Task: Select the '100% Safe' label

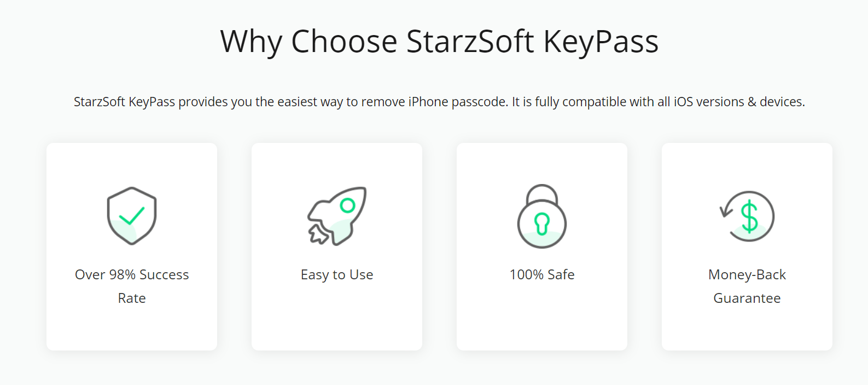Action: pyautogui.click(x=542, y=274)
